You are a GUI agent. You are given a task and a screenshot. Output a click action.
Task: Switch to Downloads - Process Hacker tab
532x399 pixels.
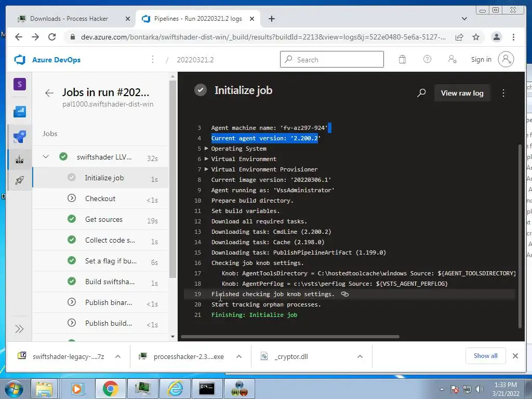tap(69, 19)
